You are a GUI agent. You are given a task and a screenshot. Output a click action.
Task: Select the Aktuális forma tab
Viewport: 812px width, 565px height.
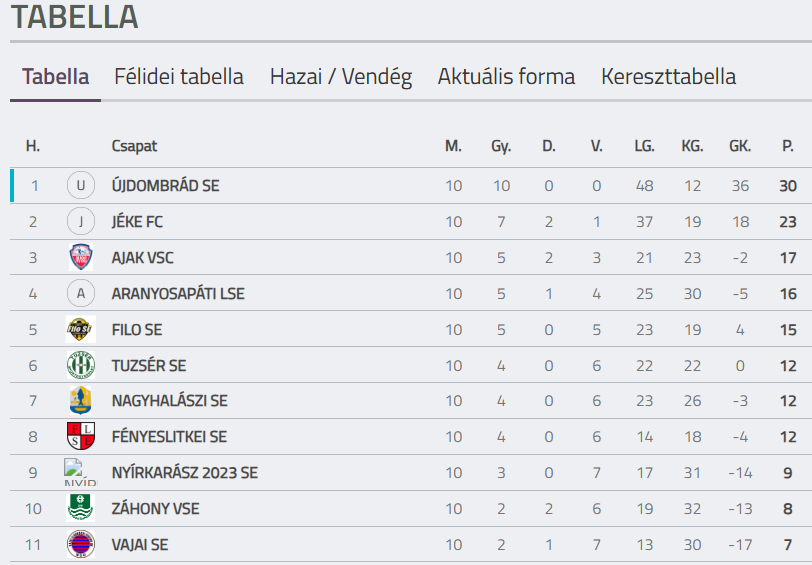coord(506,77)
